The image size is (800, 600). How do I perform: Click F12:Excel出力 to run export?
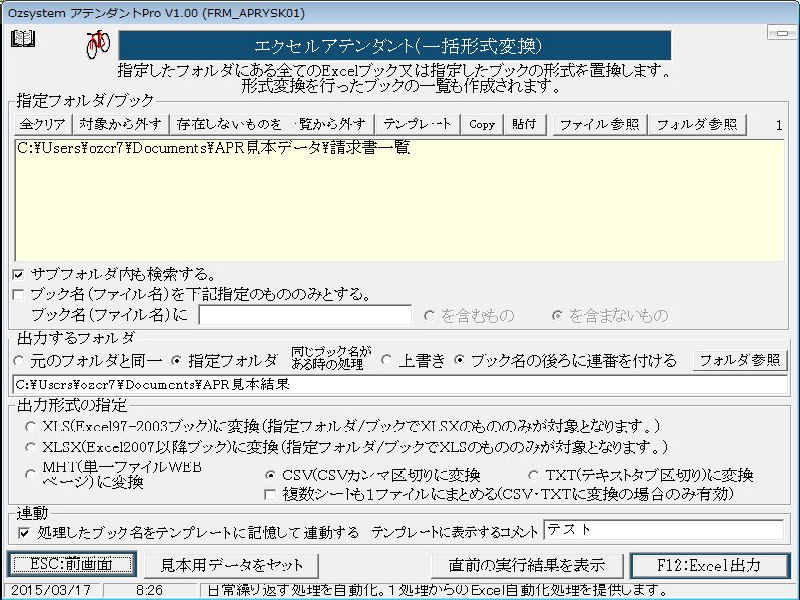[709, 565]
